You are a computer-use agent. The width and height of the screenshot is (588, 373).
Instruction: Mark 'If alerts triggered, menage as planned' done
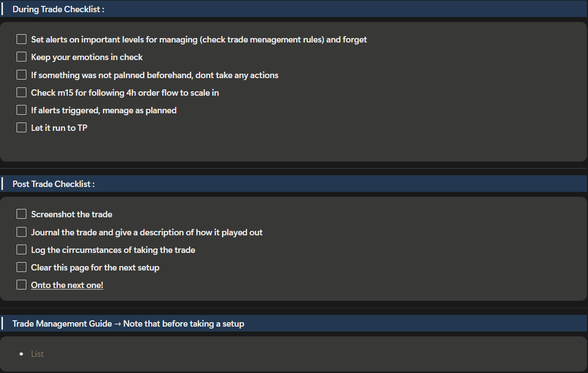[21, 110]
